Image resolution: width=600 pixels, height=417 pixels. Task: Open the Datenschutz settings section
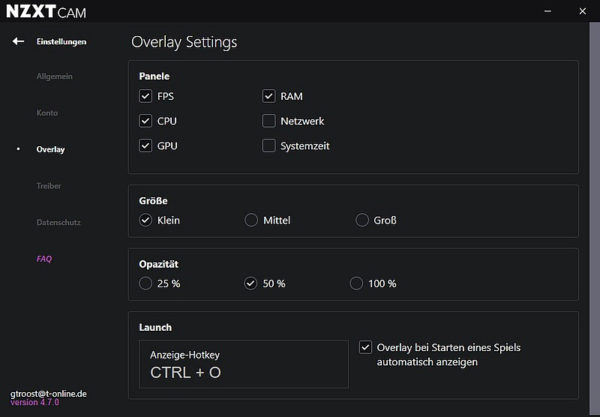coord(59,222)
